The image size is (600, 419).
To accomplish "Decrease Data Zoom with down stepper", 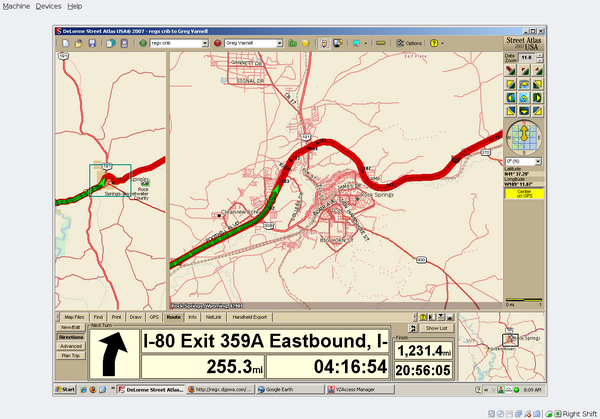I will pos(540,60).
